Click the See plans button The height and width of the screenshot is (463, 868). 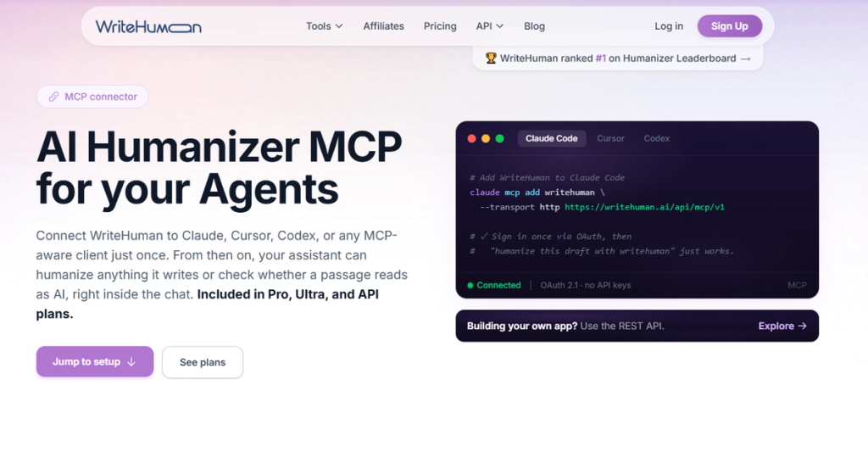tap(203, 362)
